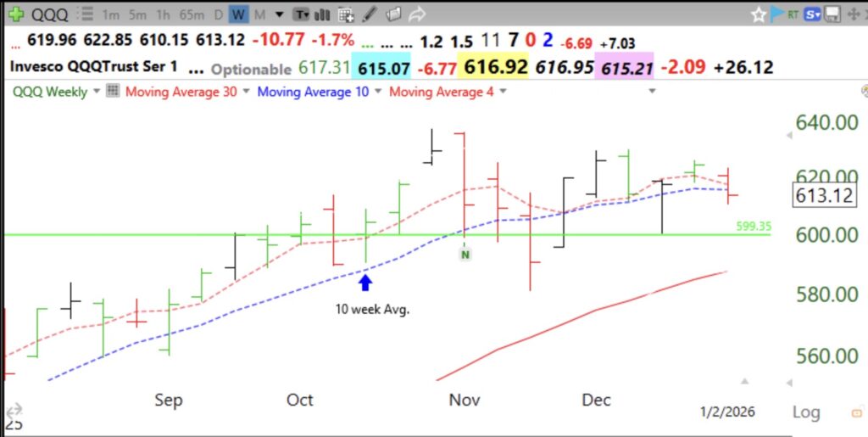Click the pan arrows icon at bottom-left

tap(14, 411)
